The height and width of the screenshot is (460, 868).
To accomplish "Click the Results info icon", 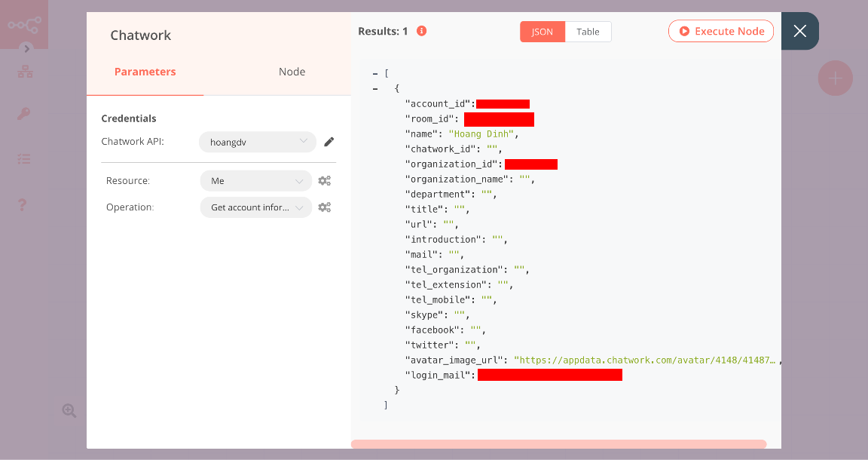I will click(x=421, y=31).
